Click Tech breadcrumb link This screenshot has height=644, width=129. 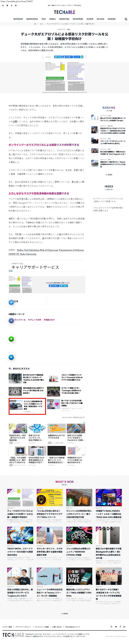41,24
